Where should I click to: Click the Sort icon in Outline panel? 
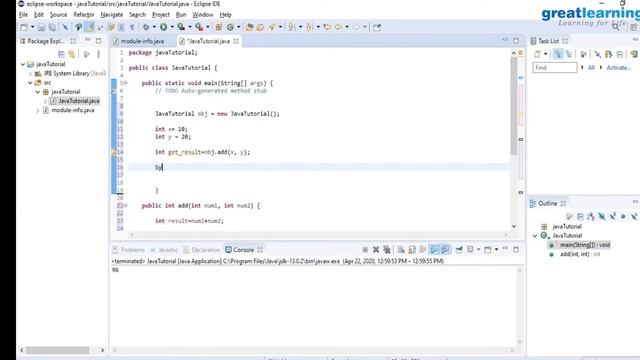pos(591,216)
